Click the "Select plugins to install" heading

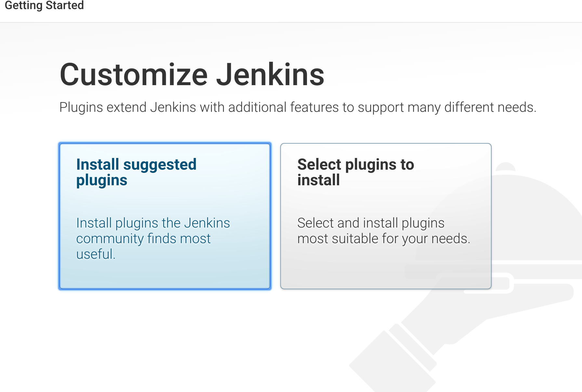(x=356, y=172)
